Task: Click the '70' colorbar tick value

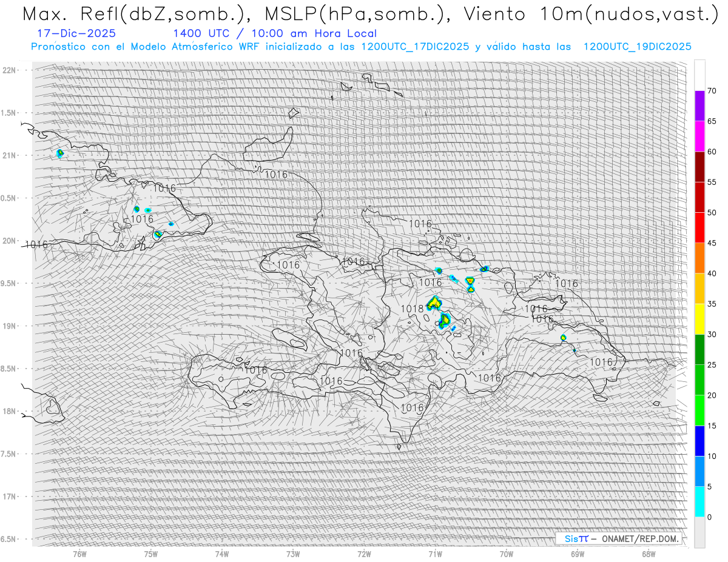Action: point(712,91)
